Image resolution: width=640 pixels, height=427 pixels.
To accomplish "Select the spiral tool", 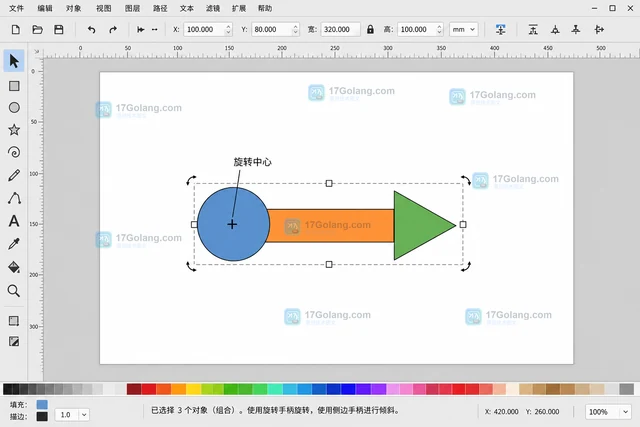I will point(14,152).
